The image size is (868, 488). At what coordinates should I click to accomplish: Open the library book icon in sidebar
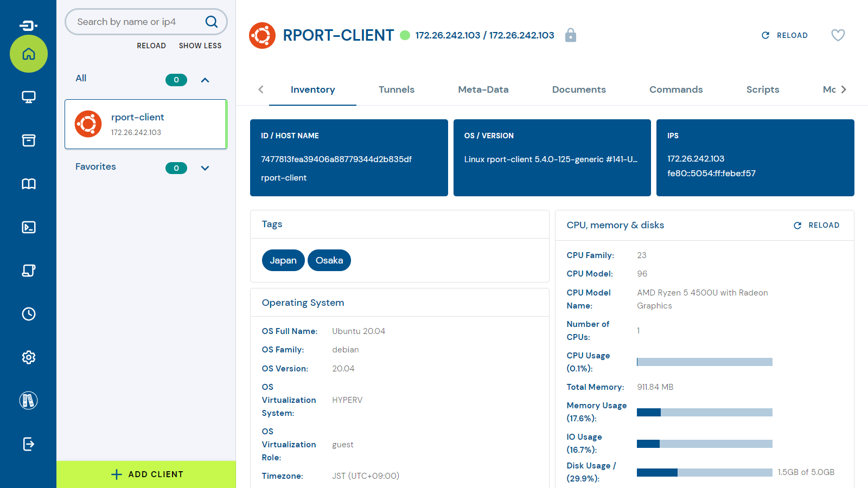pyautogui.click(x=29, y=184)
